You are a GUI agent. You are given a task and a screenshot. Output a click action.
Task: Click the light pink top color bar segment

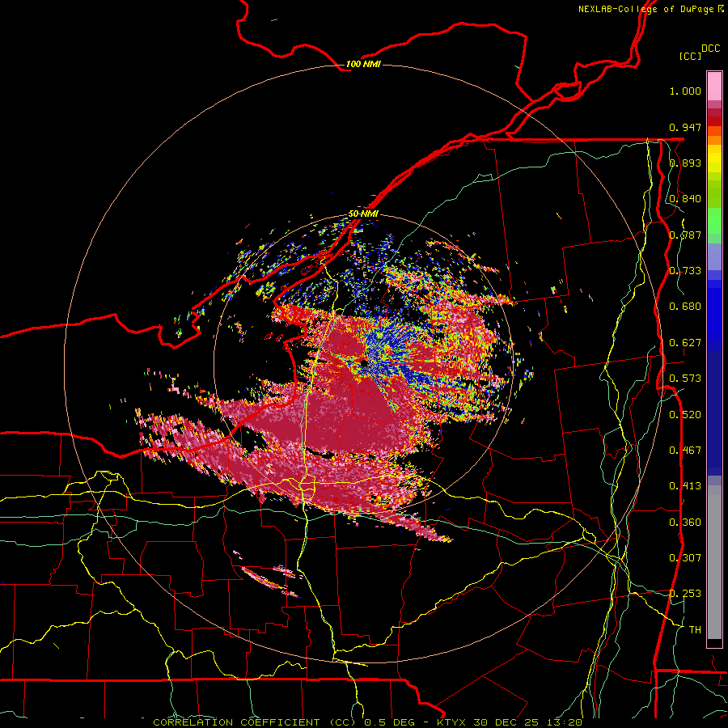tap(714, 86)
